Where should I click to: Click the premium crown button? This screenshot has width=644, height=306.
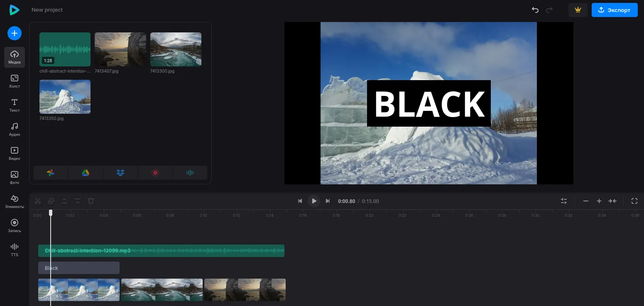click(578, 10)
